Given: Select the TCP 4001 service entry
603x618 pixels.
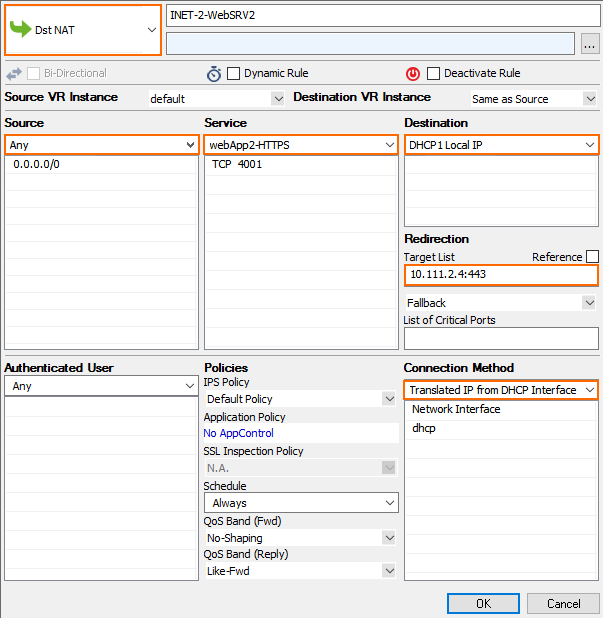Looking at the screenshot, I should (301, 164).
